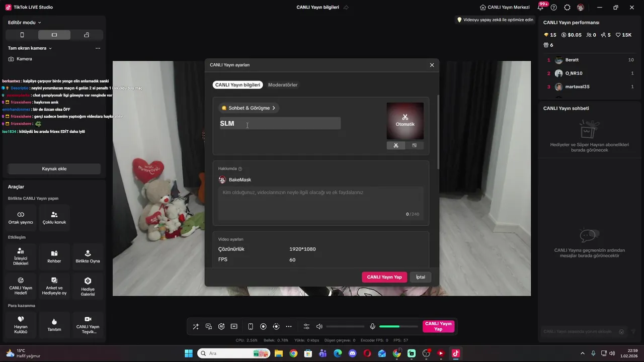
Task: Open the Windows Start menu
Action: [x=189, y=353]
